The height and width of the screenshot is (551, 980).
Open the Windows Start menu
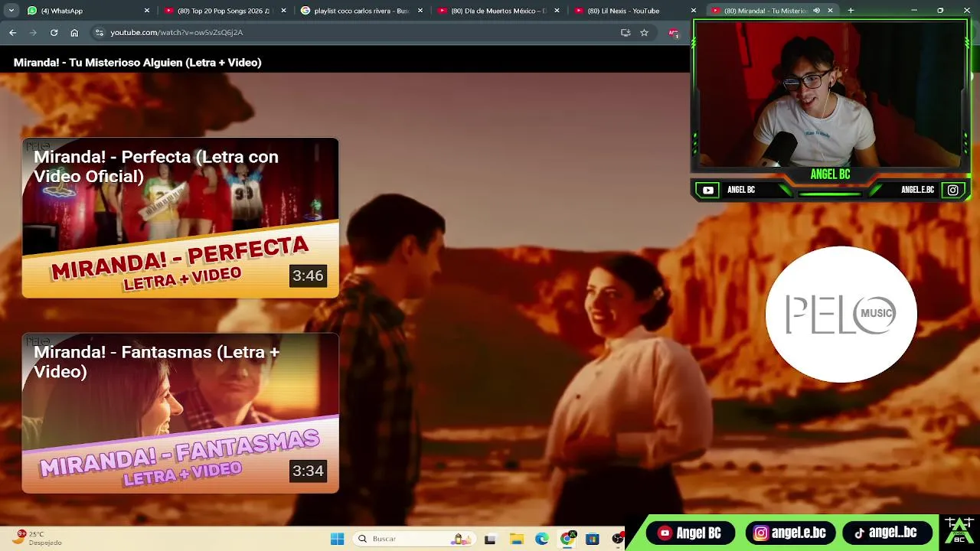click(x=337, y=539)
